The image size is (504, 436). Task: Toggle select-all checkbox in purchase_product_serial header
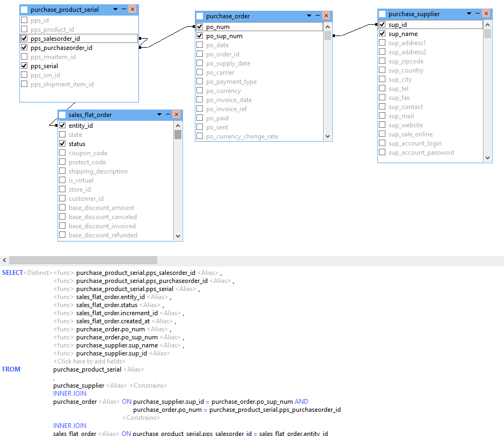24,10
